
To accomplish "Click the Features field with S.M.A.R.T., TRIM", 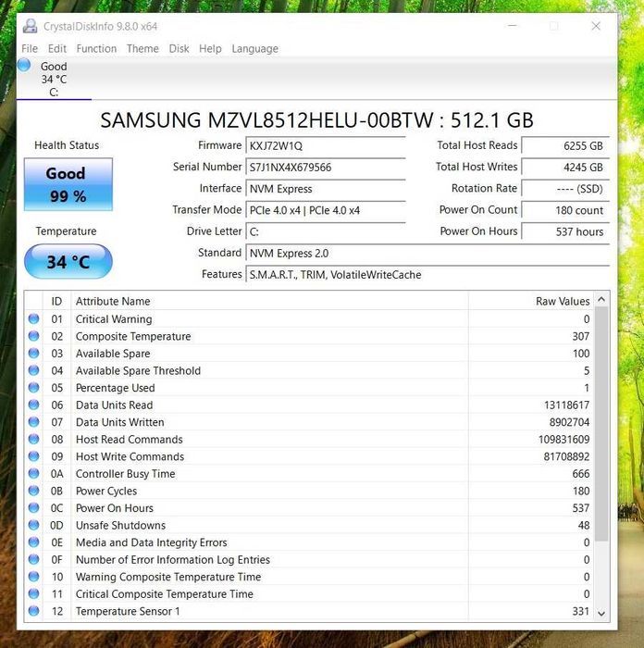I will (427, 274).
